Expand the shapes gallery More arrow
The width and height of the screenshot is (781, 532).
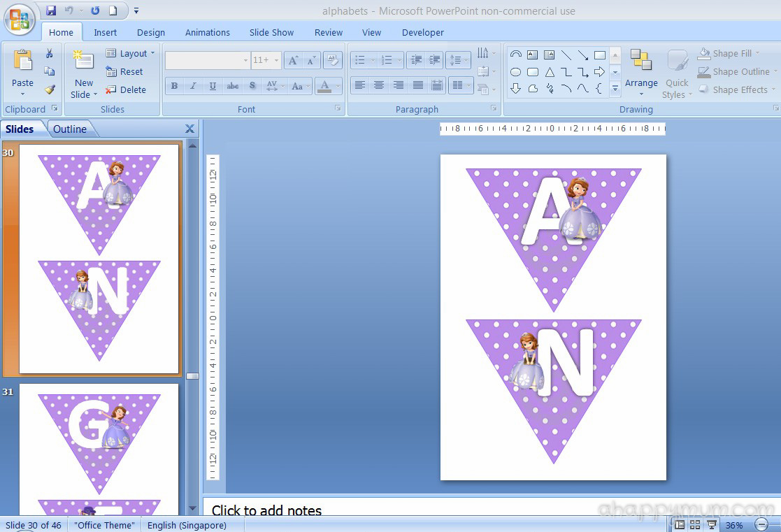(x=615, y=89)
